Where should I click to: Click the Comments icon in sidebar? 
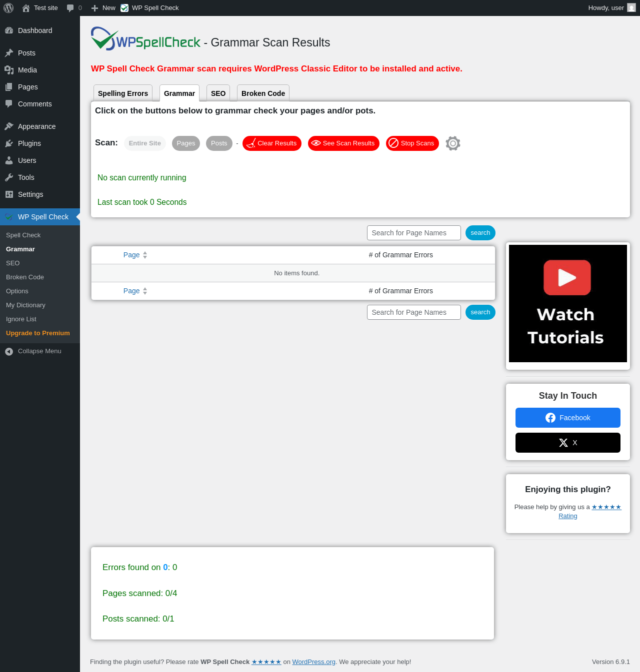[x=9, y=104]
